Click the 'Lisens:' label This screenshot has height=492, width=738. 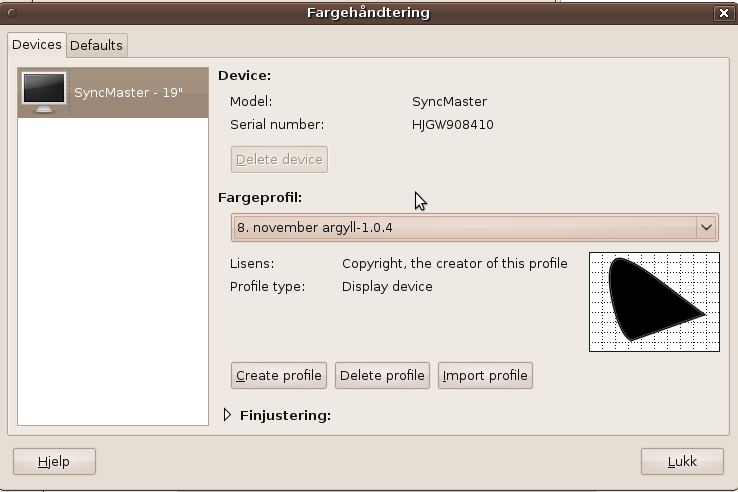click(x=252, y=264)
